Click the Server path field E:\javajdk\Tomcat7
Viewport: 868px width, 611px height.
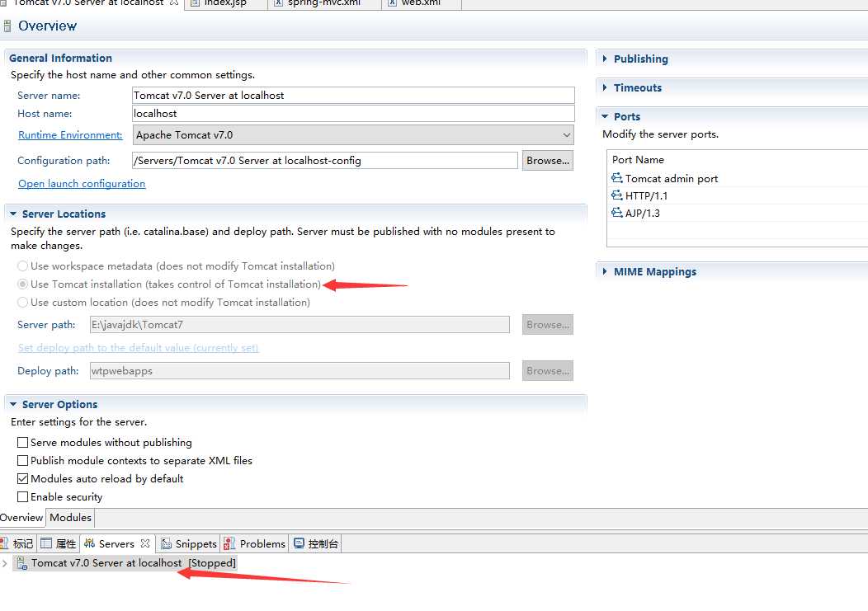tap(300, 324)
